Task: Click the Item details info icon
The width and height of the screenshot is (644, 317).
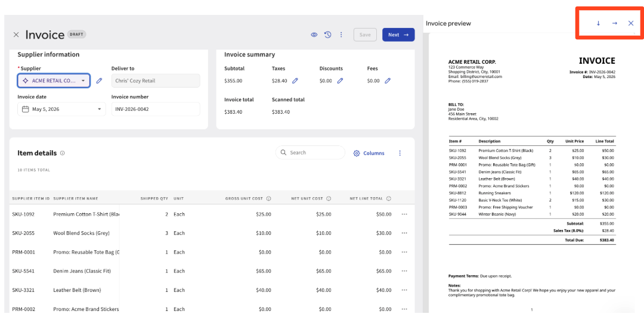Action: 63,153
